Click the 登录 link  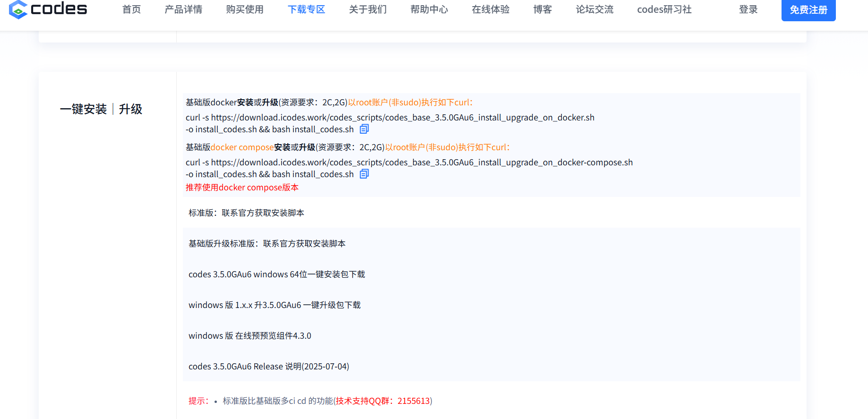tap(748, 9)
